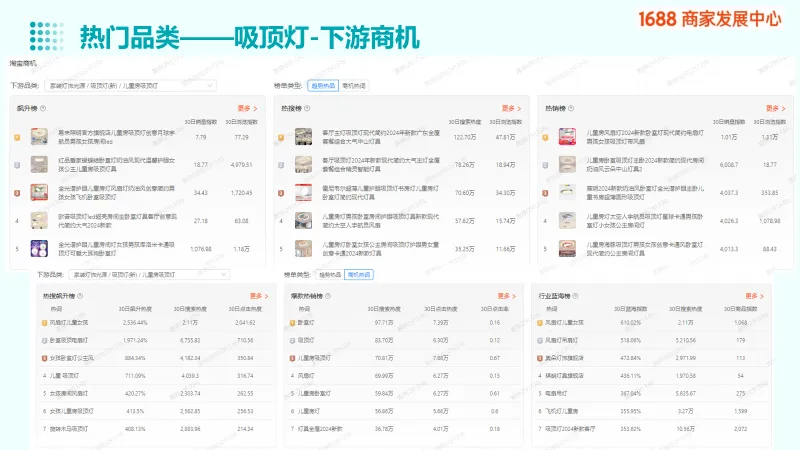Open the 淘宝商机 tab
The image size is (800, 450).
coord(24,63)
